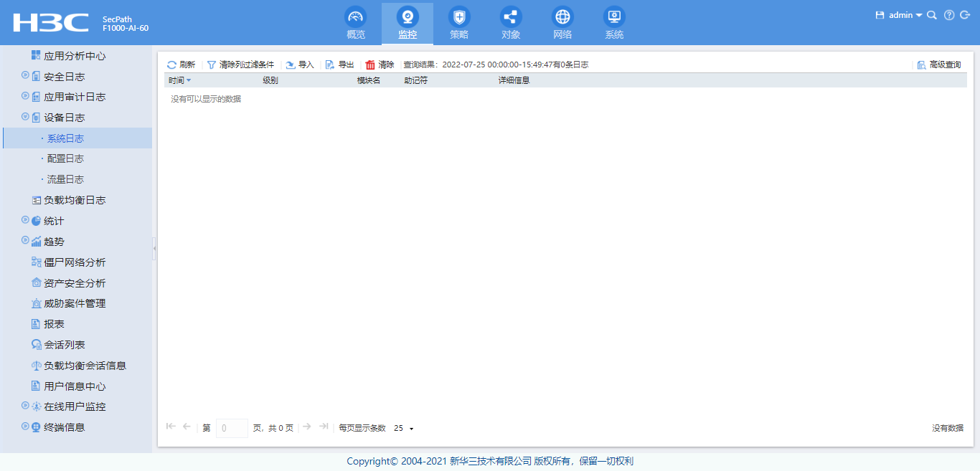Open 资产安全分析 in sidebar

75,283
